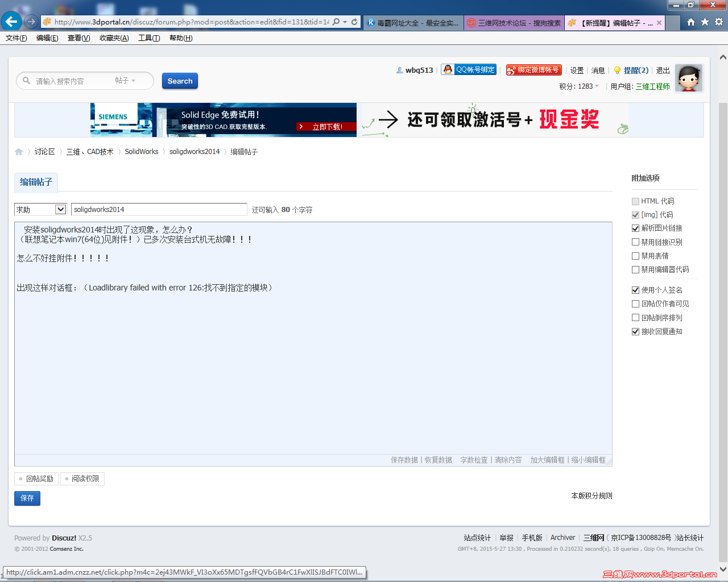
Task: Uncheck 使用个人签名
Action: click(x=635, y=290)
